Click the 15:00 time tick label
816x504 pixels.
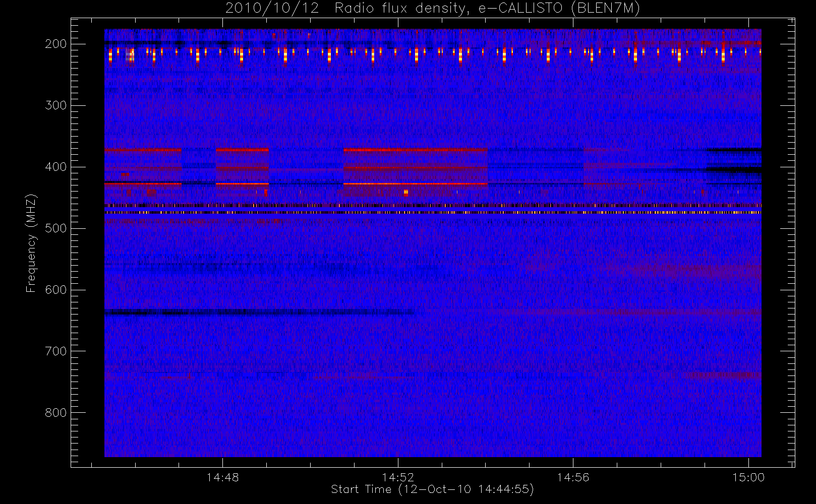tap(748, 477)
